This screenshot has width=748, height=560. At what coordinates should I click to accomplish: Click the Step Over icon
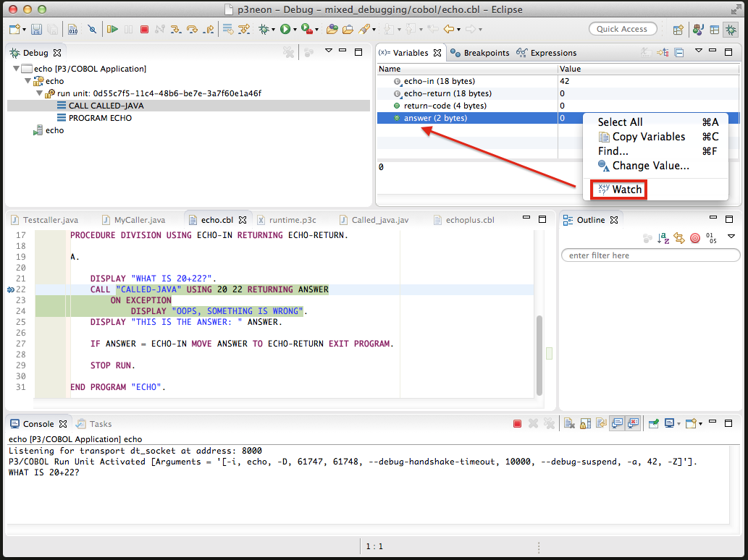tap(192, 30)
